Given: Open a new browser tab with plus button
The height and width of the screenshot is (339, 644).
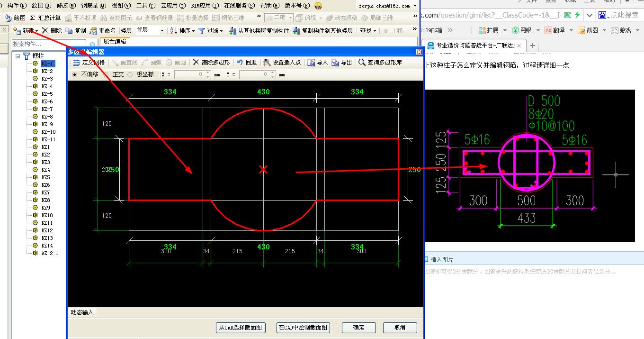Looking at the screenshot, I should click(533, 46).
